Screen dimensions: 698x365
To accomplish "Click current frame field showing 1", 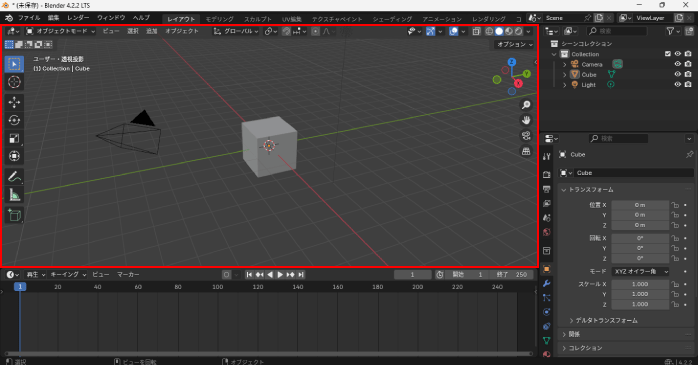I will tap(413, 275).
